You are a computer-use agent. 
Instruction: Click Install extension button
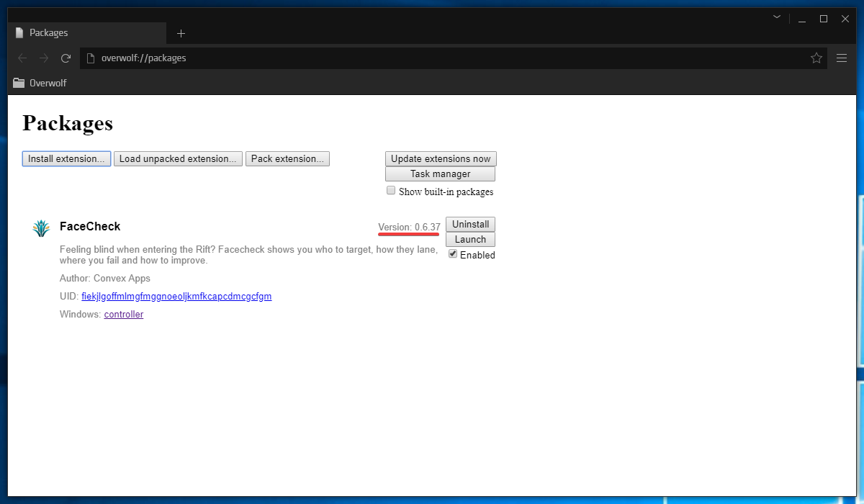click(x=67, y=158)
